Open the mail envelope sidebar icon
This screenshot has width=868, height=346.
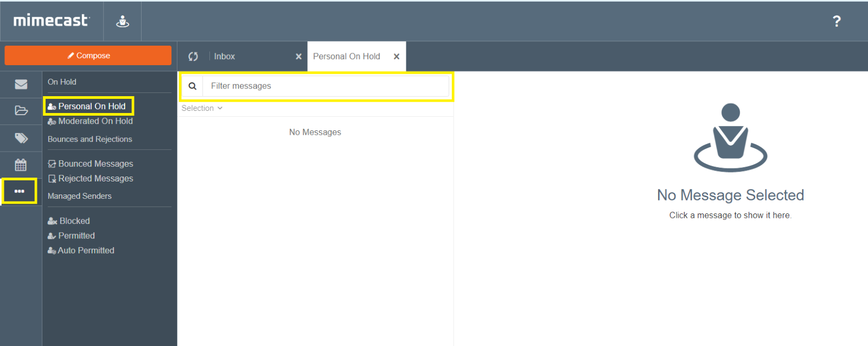21,84
